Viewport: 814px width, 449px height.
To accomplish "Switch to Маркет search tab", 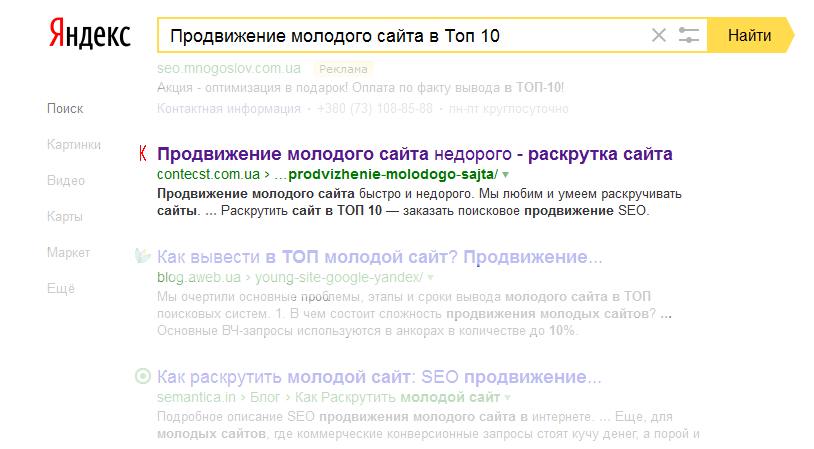I will pyautogui.click(x=69, y=252).
